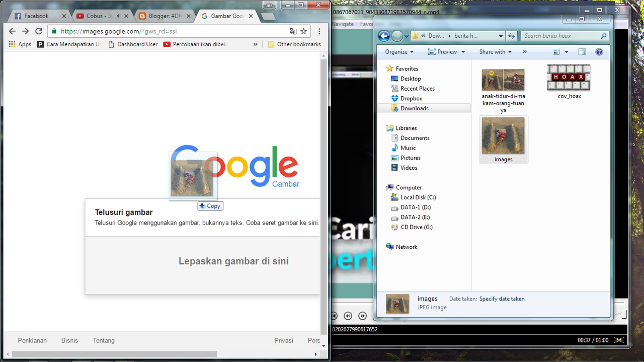Click Chrome horizontal scrollbar
The width and height of the screenshot is (644, 362).
pyautogui.click(x=114, y=354)
